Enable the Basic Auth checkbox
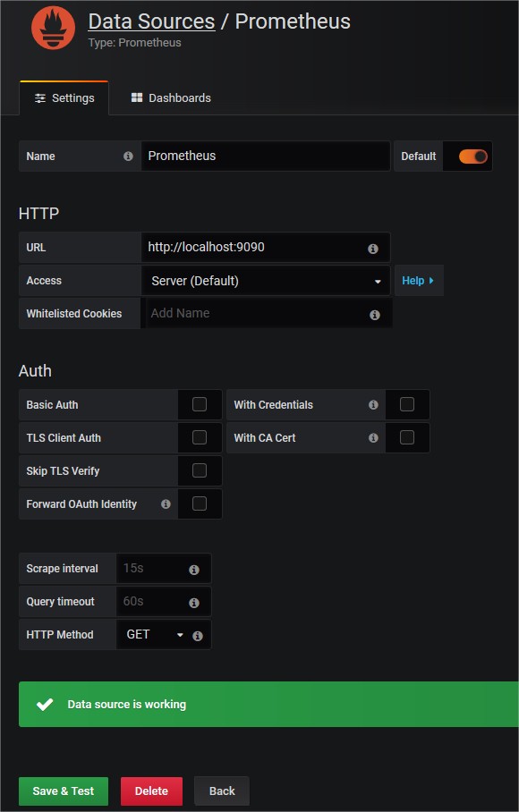 [x=200, y=404]
